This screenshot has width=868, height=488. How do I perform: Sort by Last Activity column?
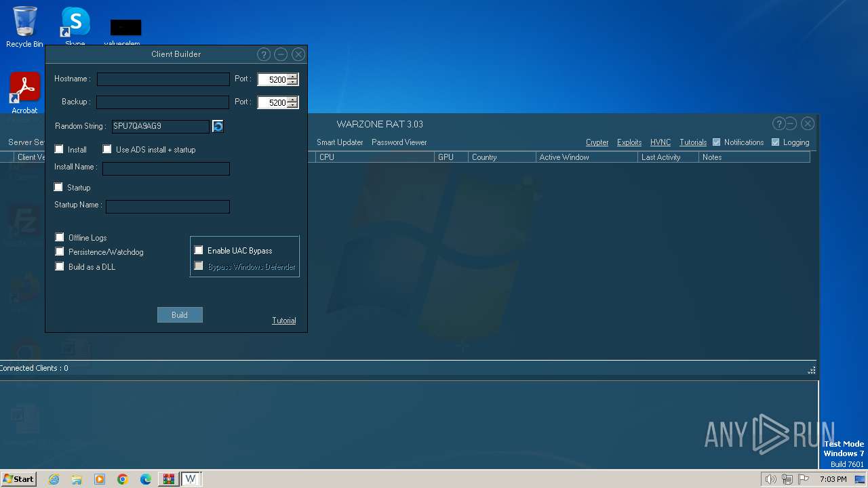point(668,157)
